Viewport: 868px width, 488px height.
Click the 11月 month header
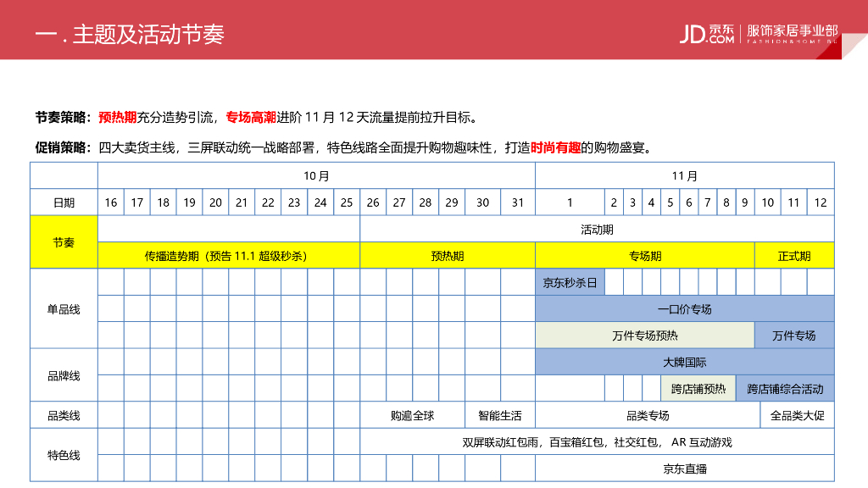[685, 176]
